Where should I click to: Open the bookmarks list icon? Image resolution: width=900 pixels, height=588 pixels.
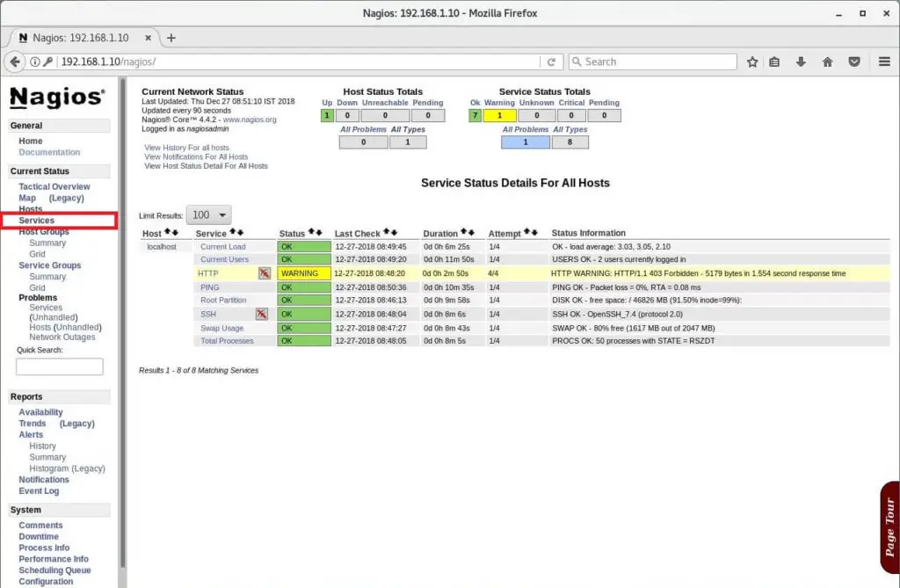coord(774,62)
